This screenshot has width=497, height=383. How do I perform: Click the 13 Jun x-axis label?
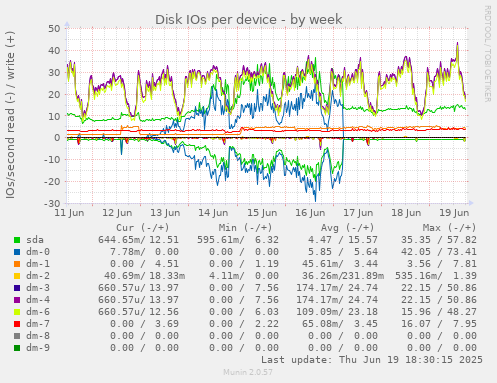165,213
